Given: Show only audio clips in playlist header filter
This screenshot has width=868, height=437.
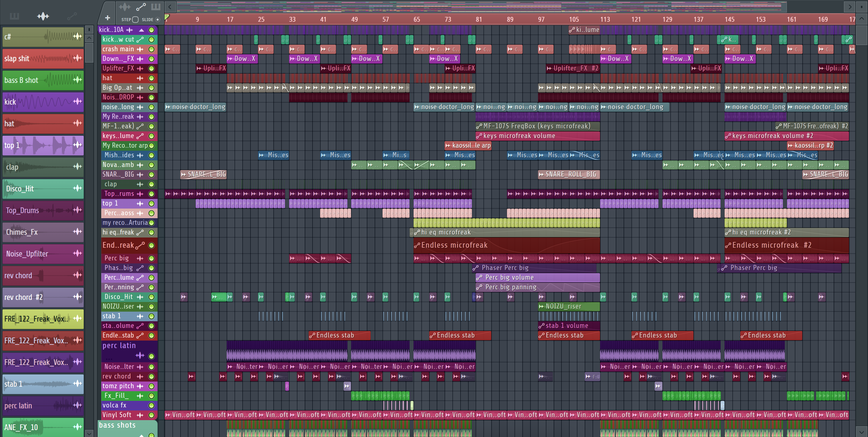Looking at the screenshot, I should pos(124,6).
